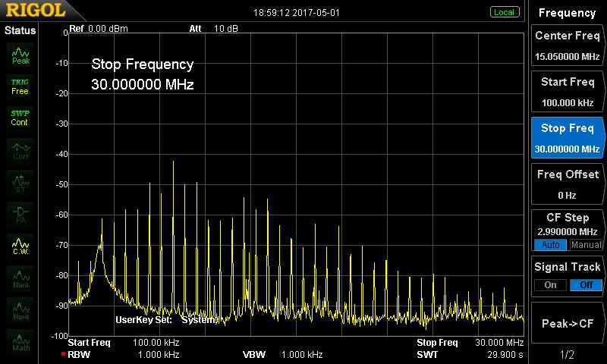Click the Local mode indicator
Image resolution: width=607 pixels, height=364 pixels.
[x=504, y=12]
